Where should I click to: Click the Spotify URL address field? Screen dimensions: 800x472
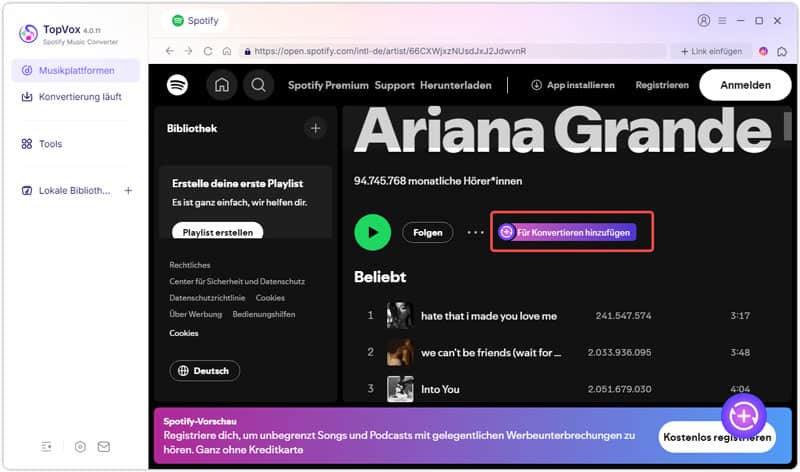point(453,51)
